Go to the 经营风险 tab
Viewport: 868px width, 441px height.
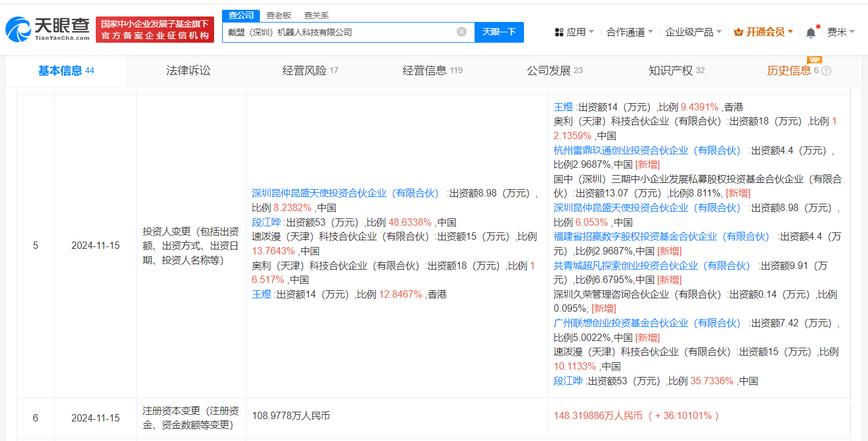tap(310, 71)
